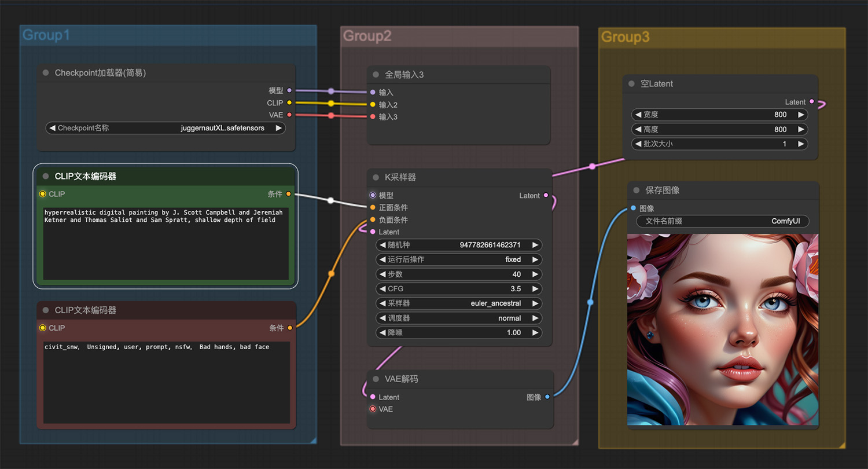Click the reroute dot on the blue 图像 link

[590, 302]
